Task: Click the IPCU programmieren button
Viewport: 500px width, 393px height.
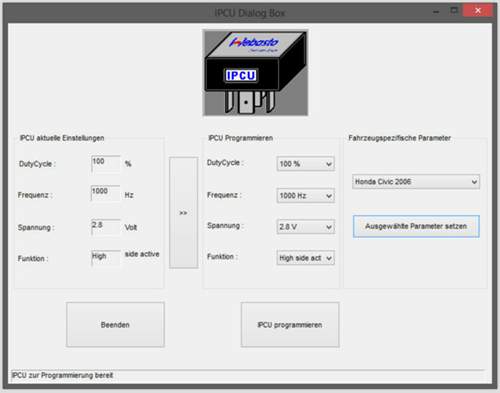Action: pyautogui.click(x=290, y=325)
